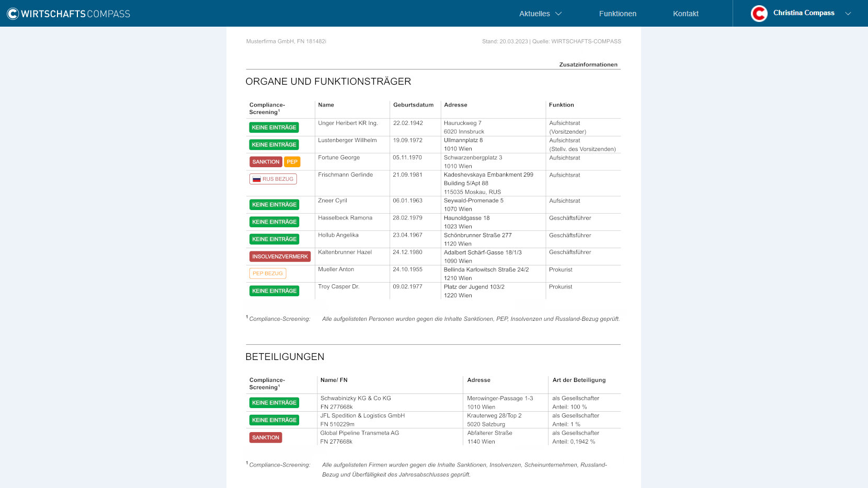Click KEINE EINTRÄGE badge for Troy Casper
Screen dimensions: 868x488
point(274,291)
